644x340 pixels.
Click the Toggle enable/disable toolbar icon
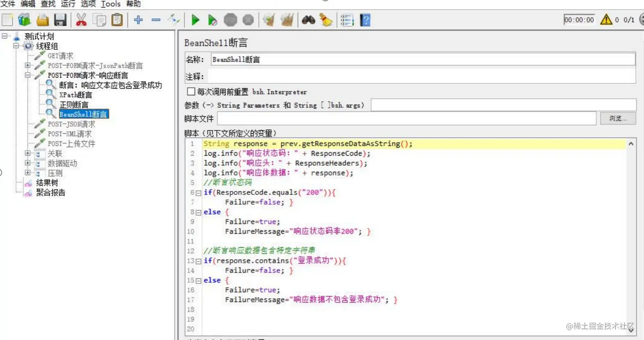point(174,20)
